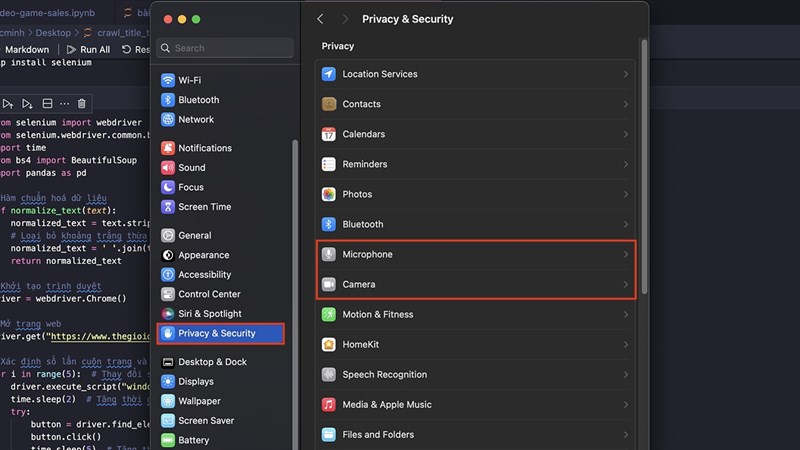Image resolution: width=800 pixels, height=450 pixels.
Task: Go forward with the right arrow
Action: pos(345,19)
